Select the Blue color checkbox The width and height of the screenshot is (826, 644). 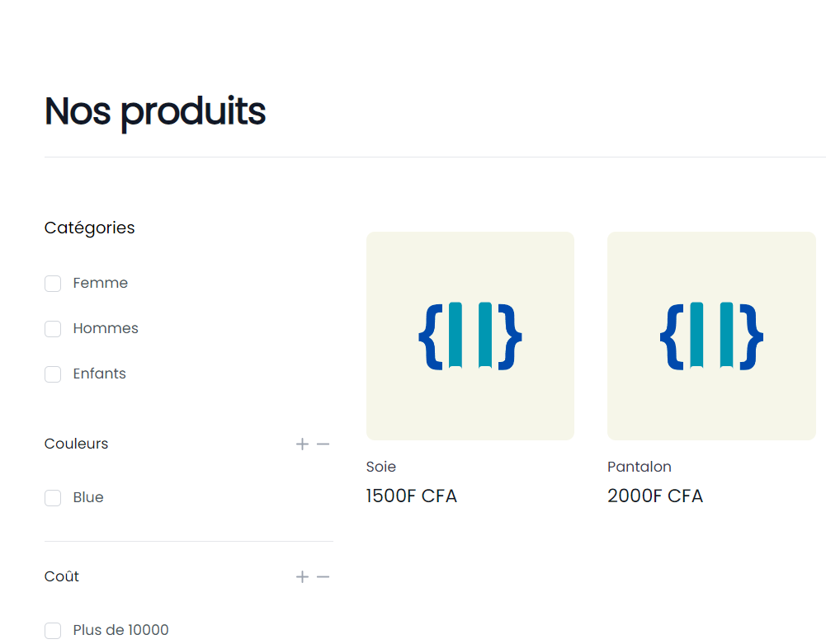(x=53, y=498)
